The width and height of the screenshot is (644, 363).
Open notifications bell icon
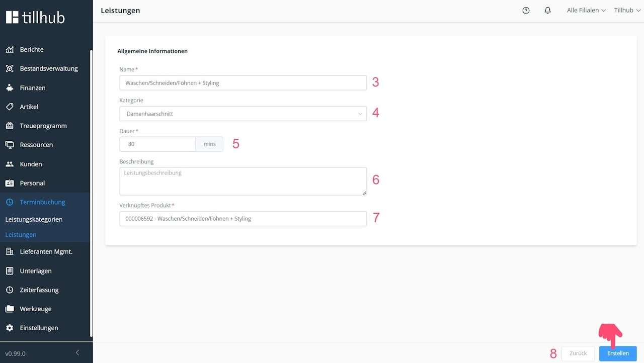coord(548,10)
